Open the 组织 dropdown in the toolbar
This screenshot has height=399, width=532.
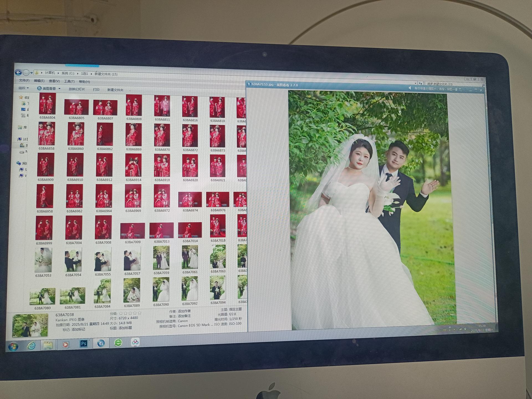[x=24, y=88]
